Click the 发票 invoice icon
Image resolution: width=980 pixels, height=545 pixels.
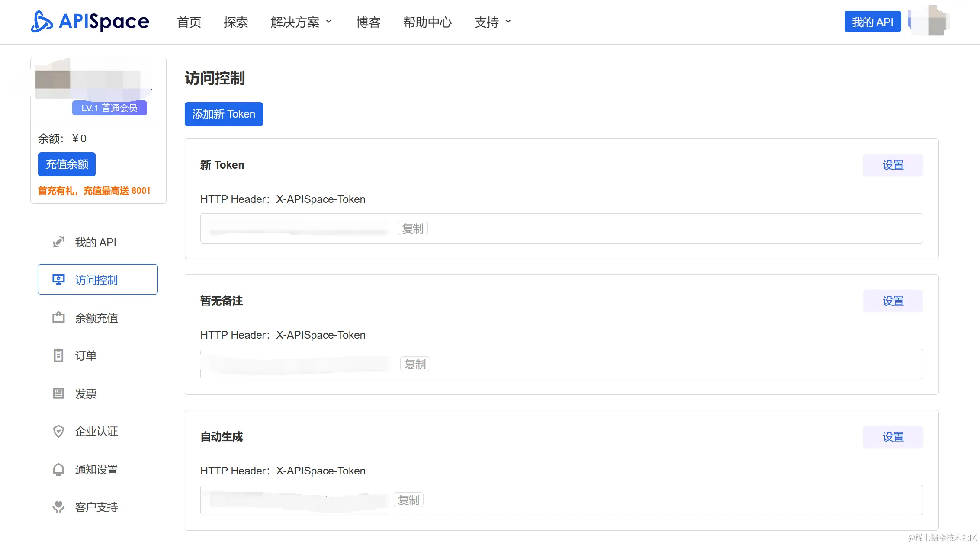[x=58, y=394]
